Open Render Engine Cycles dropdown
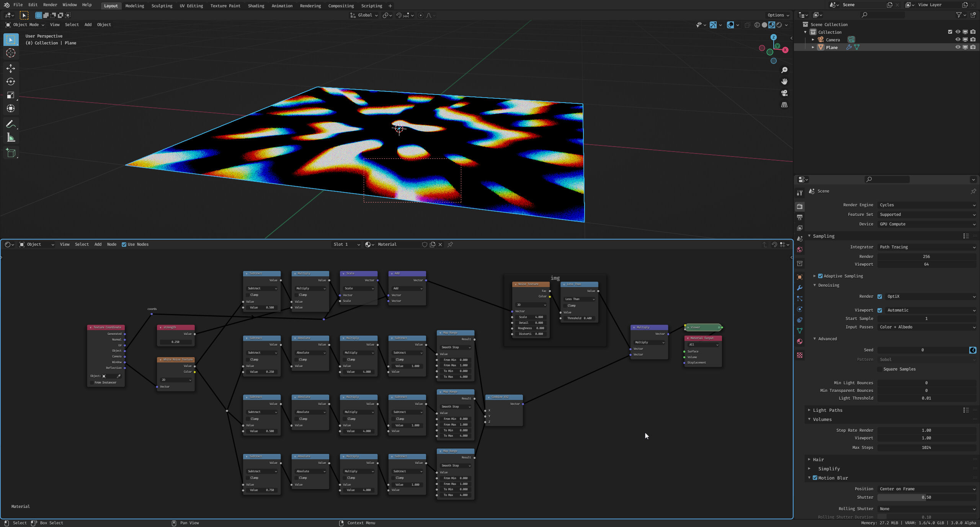 coord(927,205)
